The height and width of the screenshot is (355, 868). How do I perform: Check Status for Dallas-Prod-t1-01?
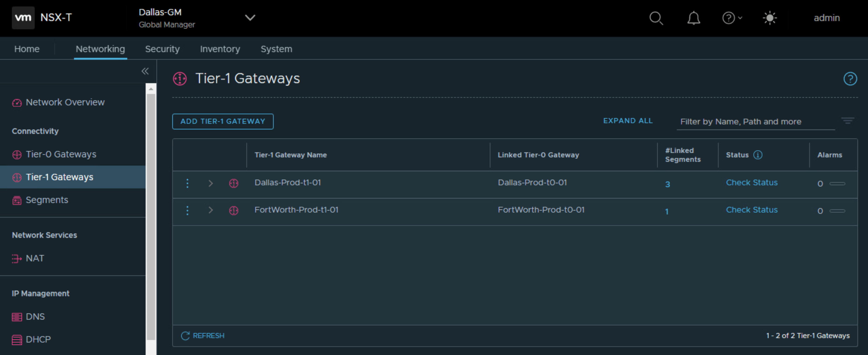(x=751, y=182)
